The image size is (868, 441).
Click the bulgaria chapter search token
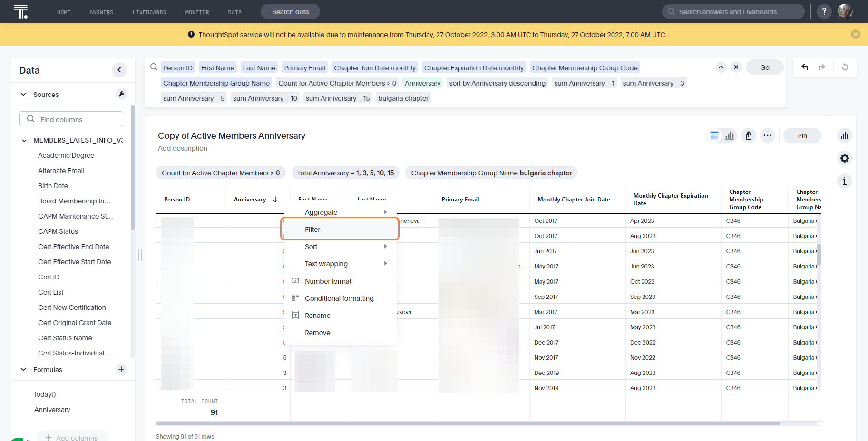(x=403, y=98)
